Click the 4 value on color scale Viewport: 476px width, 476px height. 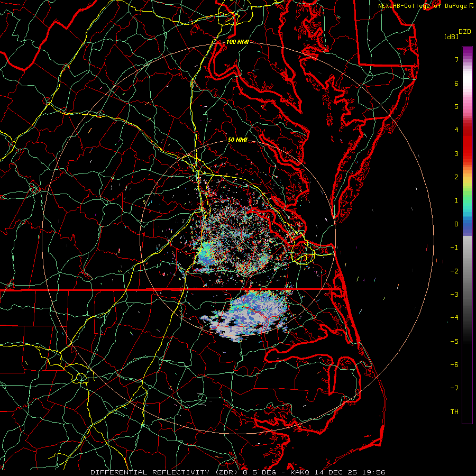pyautogui.click(x=456, y=130)
